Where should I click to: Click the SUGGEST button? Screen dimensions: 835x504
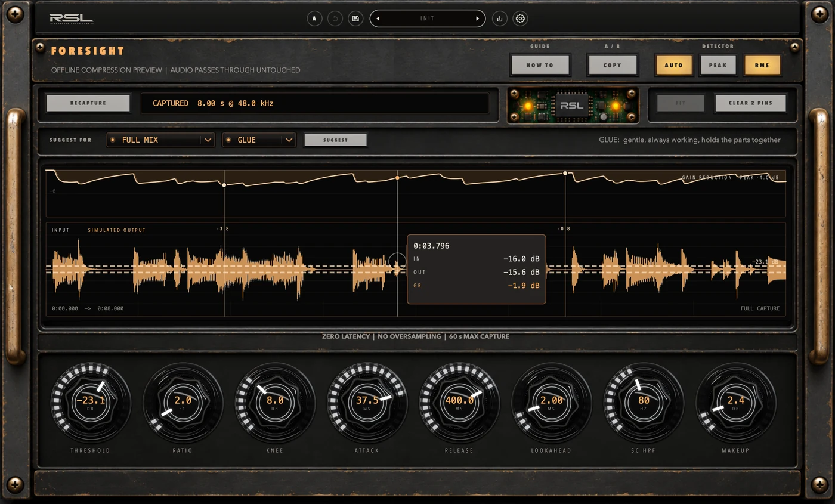(335, 140)
